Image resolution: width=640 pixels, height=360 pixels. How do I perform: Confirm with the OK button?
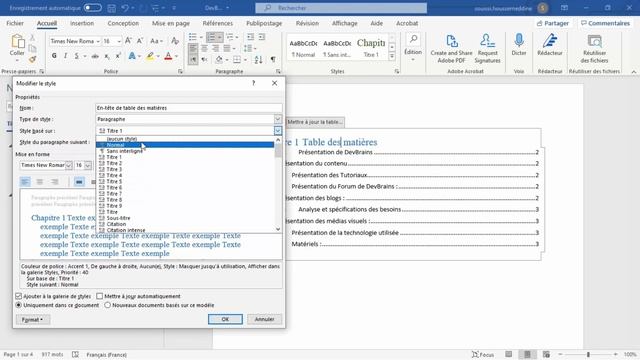225,319
